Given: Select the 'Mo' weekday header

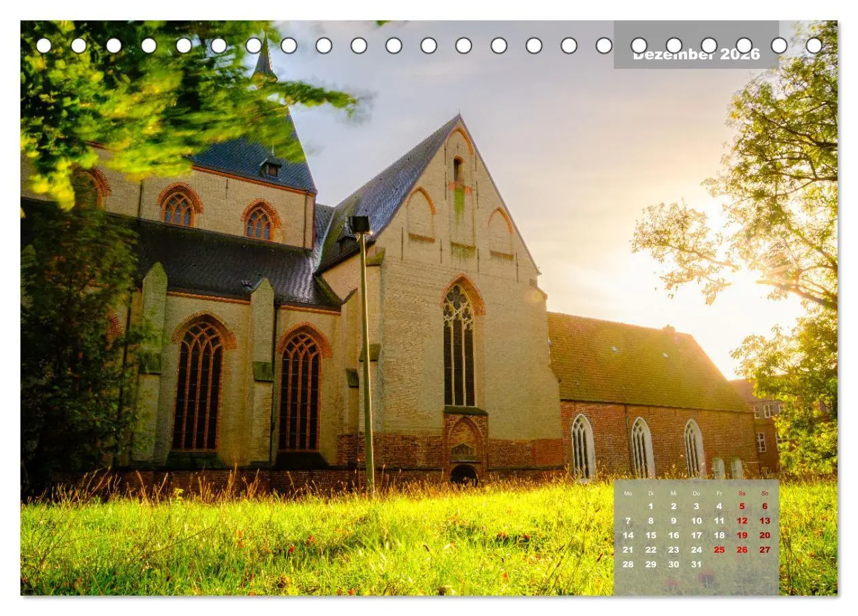Looking at the screenshot, I should pyautogui.click(x=628, y=493).
